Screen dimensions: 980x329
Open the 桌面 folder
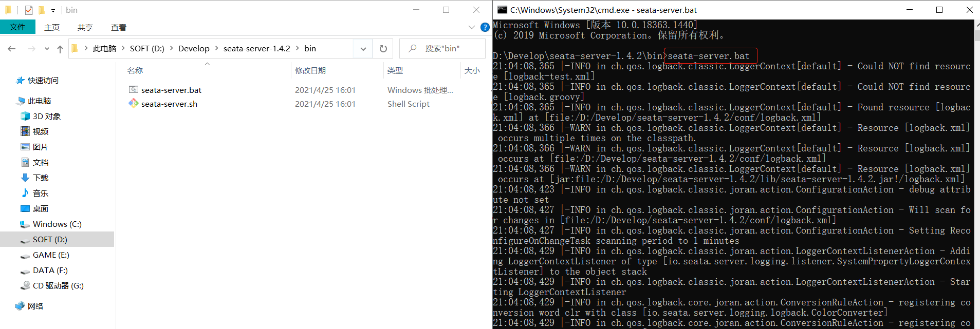41,208
